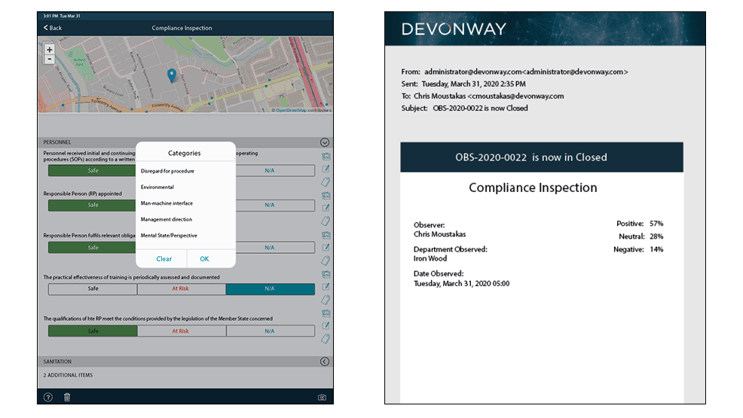The width and height of the screenshot is (743, 418).
Task: Mark RP qualifications item as Safe
Action: coord(93,331)
